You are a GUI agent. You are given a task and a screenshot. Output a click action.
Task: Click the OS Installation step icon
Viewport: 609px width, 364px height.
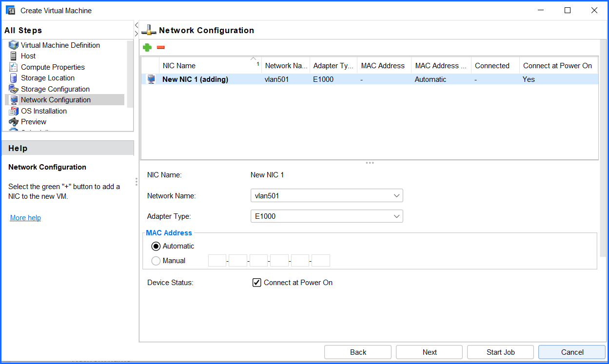(x=14, y=111)
